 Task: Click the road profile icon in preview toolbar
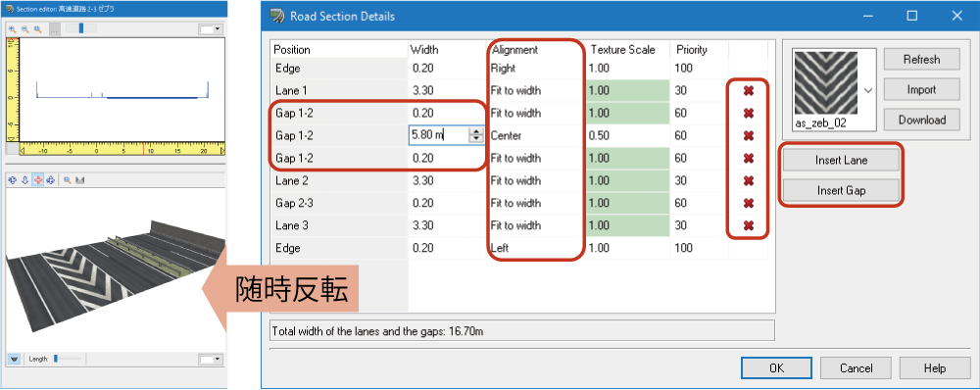coord(80,180)
